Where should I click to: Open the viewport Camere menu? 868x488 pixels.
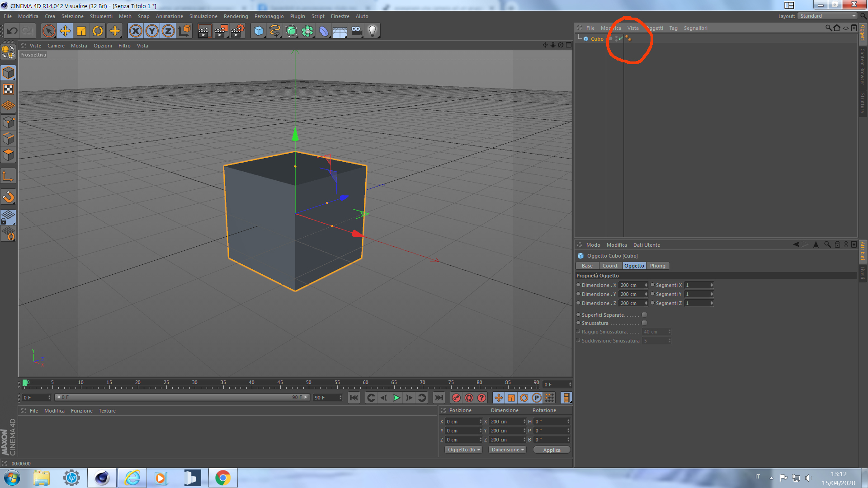pyautogui.click(x=56, y=46)
